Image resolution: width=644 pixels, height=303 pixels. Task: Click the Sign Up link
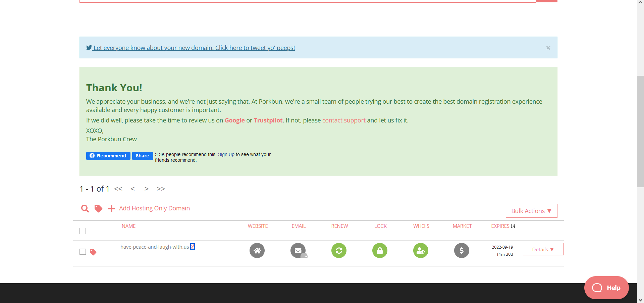coord(226,154)
